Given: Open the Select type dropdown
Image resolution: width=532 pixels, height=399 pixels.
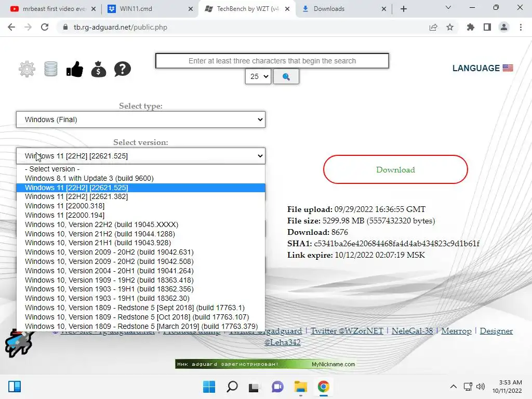Looking at the screenshot, I should [x=141, y=119].
